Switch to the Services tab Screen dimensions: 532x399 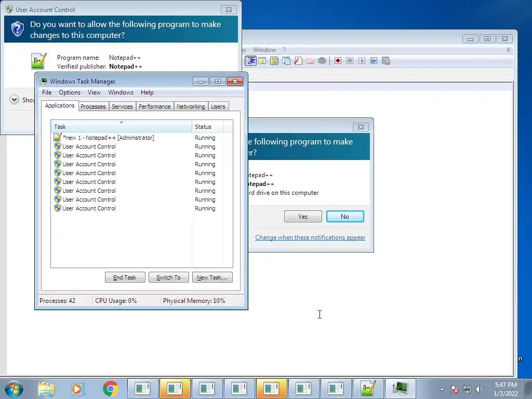point(122,107)
